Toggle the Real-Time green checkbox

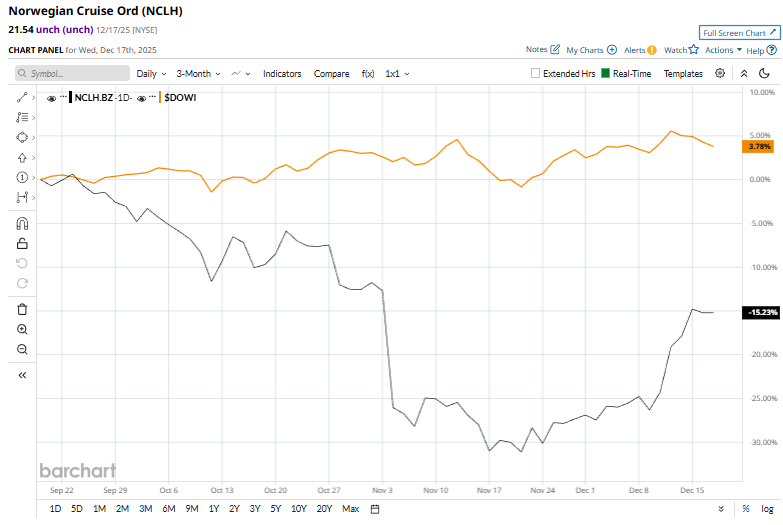605,73
